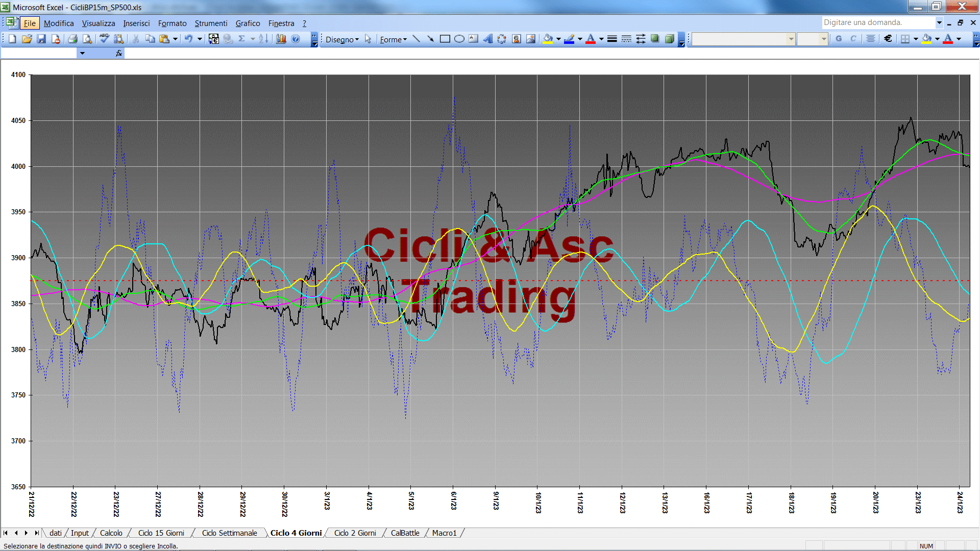Open the Grafico menu

coord(248,23)
